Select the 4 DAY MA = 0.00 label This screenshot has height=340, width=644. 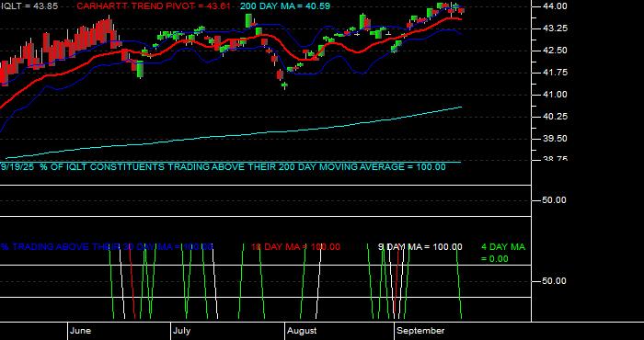503,253
